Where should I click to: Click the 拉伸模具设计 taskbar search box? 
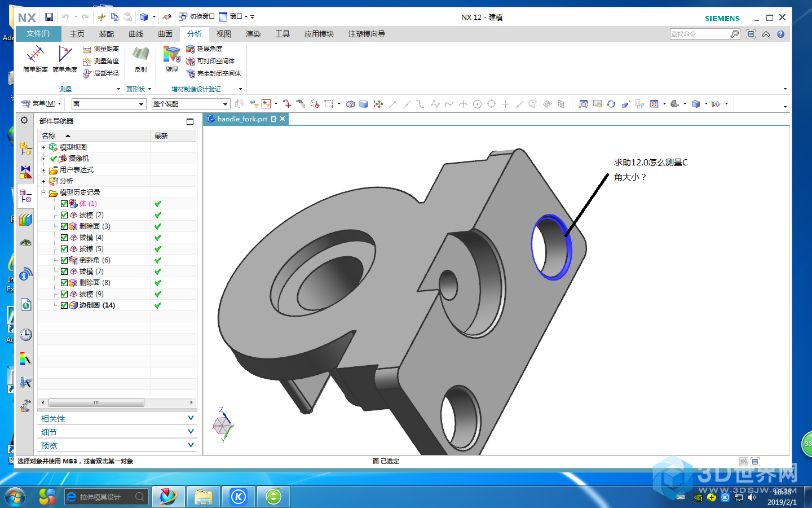[107, 497]
